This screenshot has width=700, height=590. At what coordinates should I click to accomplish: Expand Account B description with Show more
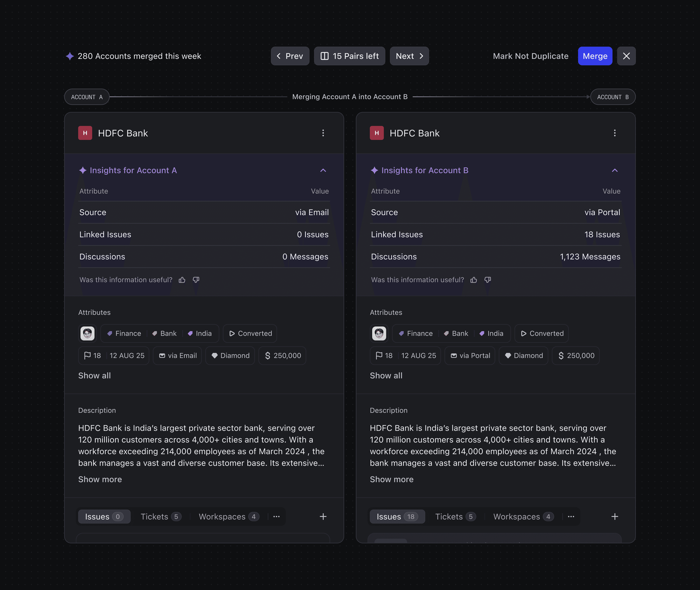[391, 479]
